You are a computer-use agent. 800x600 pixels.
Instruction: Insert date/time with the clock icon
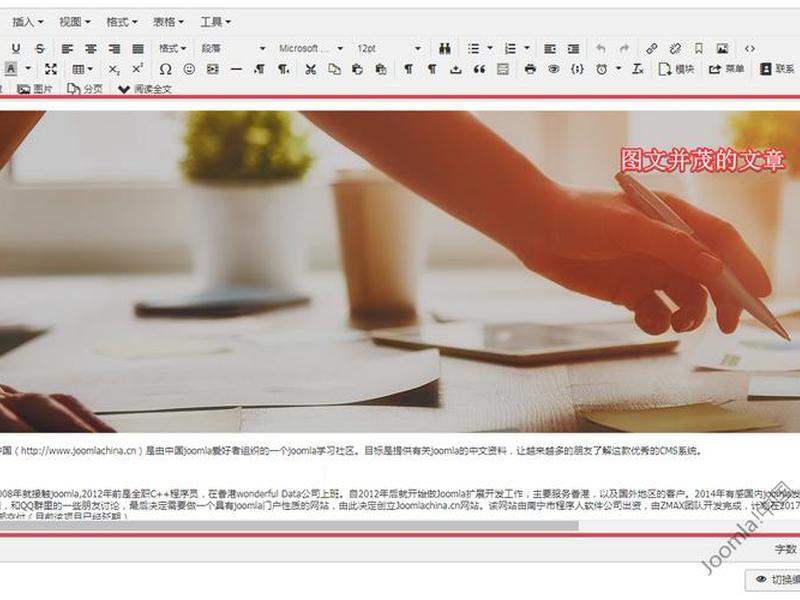(602, 69)
